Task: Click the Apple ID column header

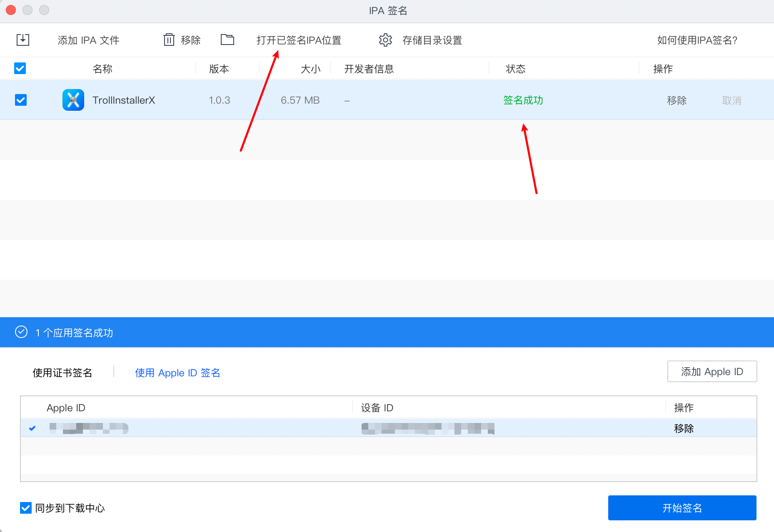Action: pyautogui.click(x=66, y=408)
